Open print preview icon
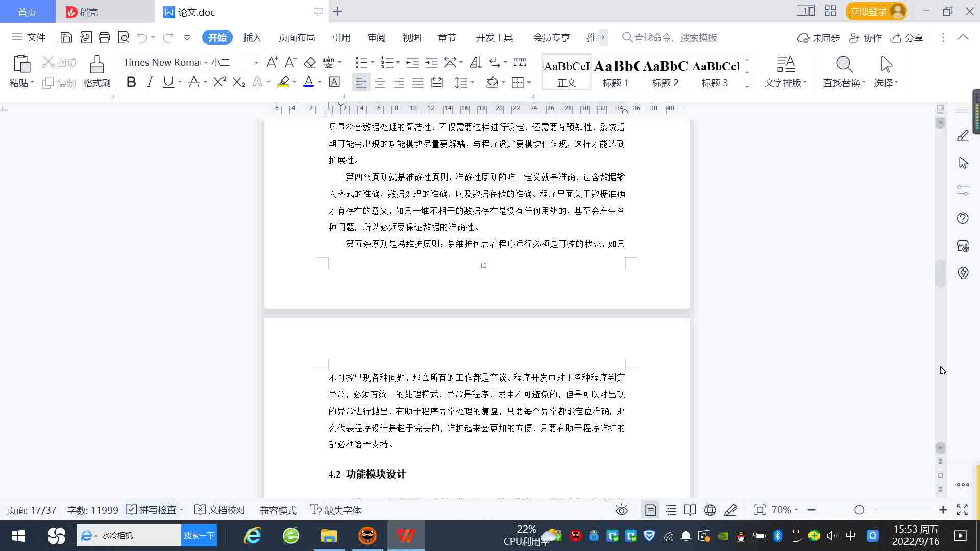This screenshot has height=551, width=980. (124, 37)
